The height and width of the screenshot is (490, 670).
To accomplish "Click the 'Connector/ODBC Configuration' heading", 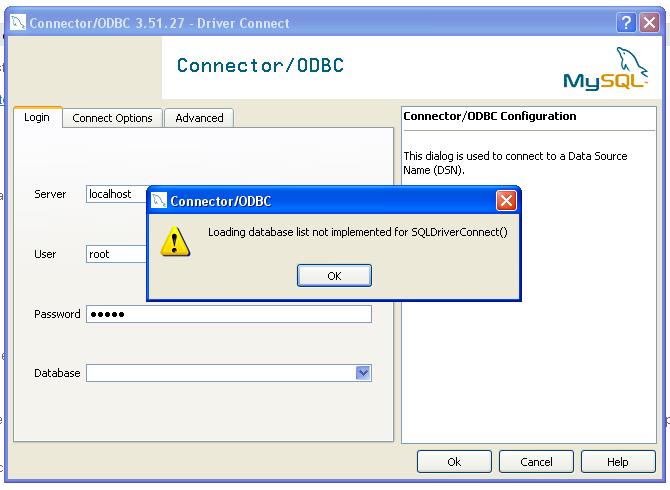I will pos(490,116).
